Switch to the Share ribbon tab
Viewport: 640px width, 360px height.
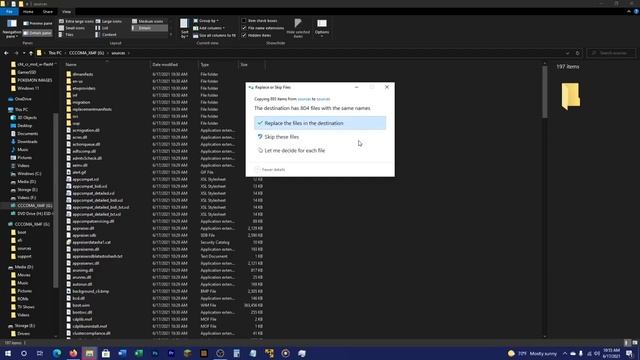pyautogui.click(x=48, y=12)
